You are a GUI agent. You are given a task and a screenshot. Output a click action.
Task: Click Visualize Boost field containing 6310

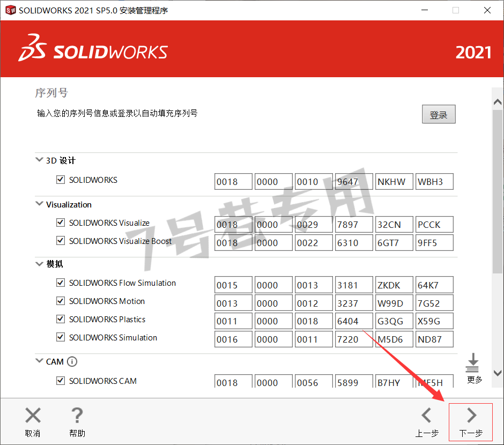click(354, 243)
